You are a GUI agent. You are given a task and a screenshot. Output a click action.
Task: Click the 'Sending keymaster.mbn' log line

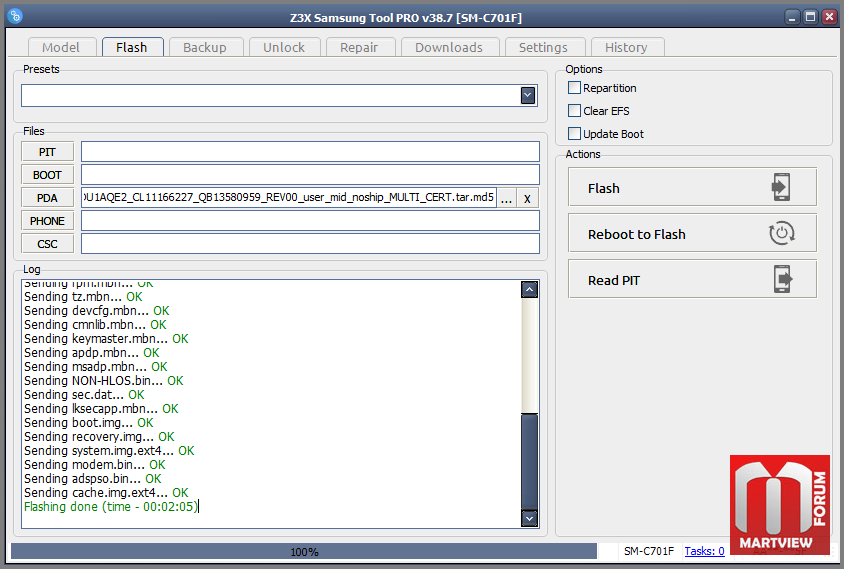[x=106, y=339]
